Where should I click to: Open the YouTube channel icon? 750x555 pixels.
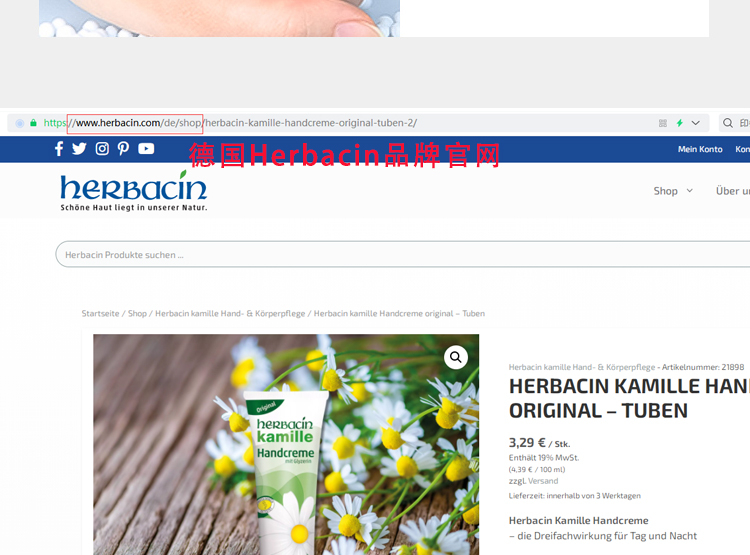[x=146, y=149]
